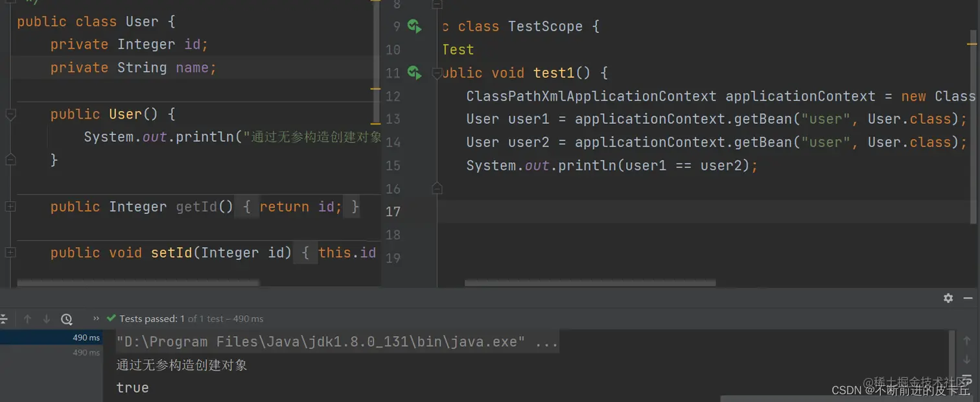The height and width of the screenshot is (402, 980).
Task: Collapse fold marker at line 8 in TestScope
Action: pyautogui.click(x=437, y=5)
